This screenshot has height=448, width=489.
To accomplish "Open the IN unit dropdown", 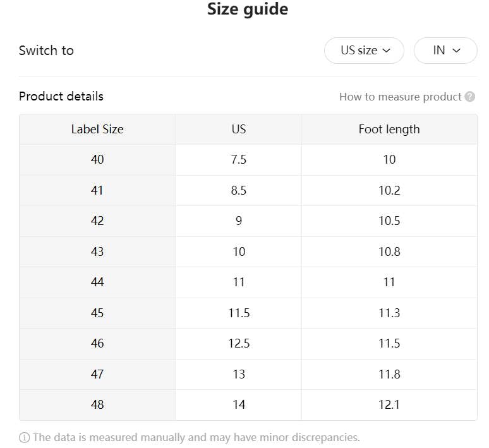I will click(445, 51).
